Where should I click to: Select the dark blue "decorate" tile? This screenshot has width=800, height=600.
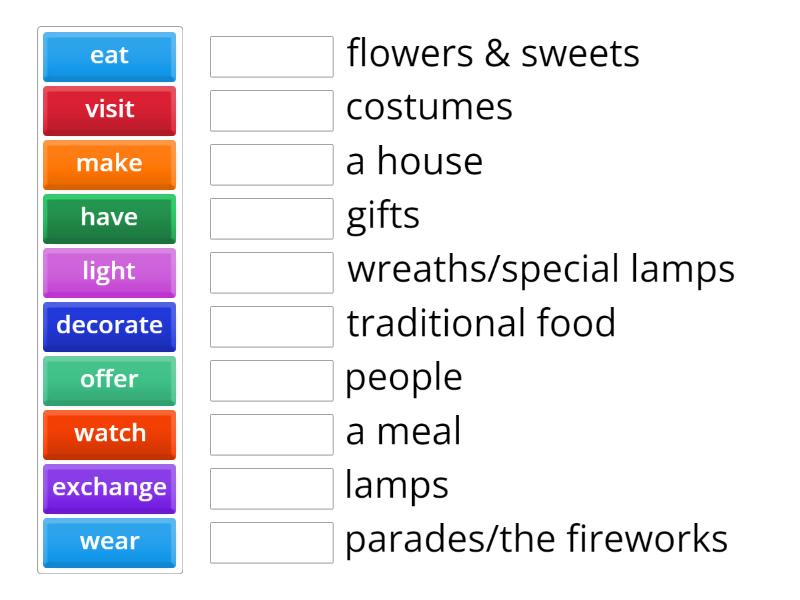pyautogui.click(x=108, y=325)
